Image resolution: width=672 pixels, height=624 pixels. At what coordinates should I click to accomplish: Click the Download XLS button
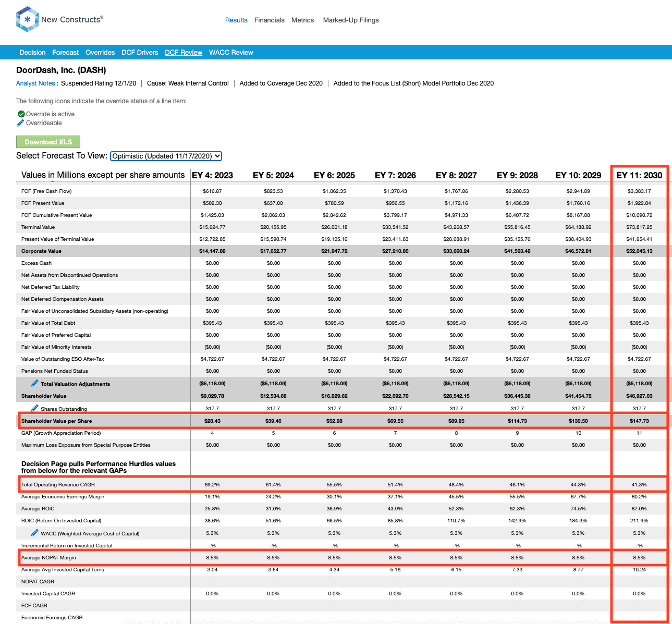[48, 142]
